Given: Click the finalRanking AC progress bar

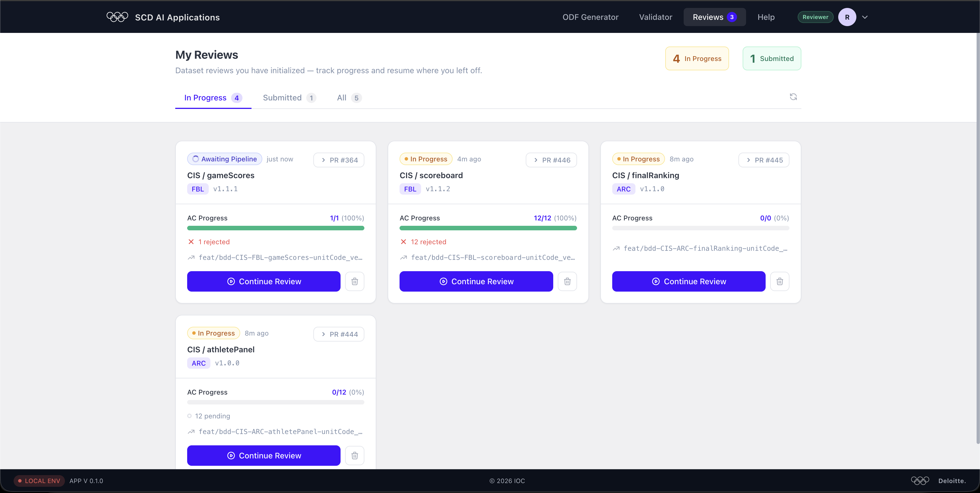Looking at the screenshot, I should 700,228.
